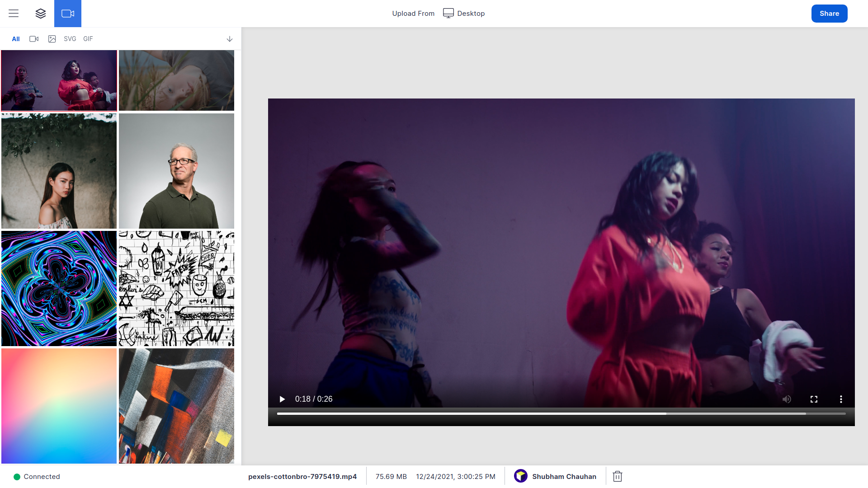Click the blue Share button
Screen dimensions: 868x488
[829, 14]
